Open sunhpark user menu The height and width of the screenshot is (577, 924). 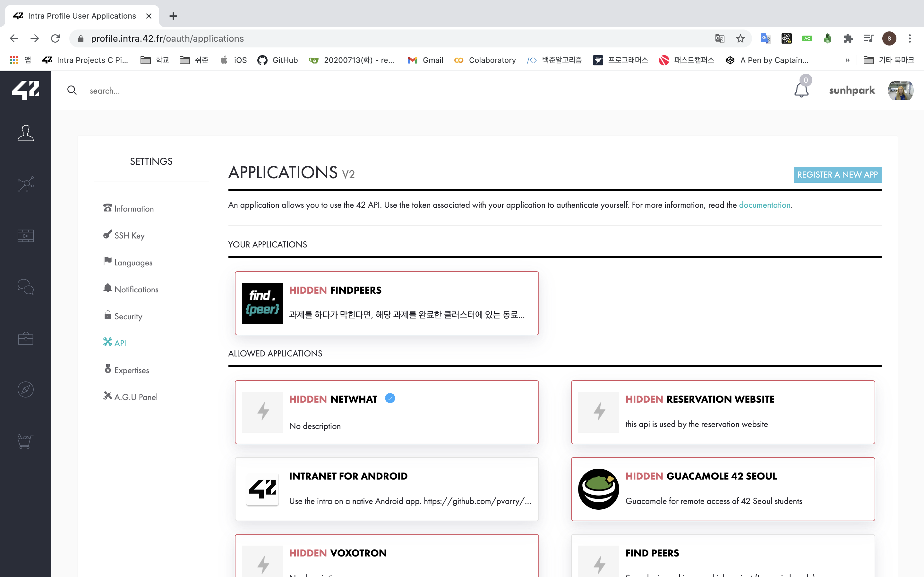click(852, 90)
